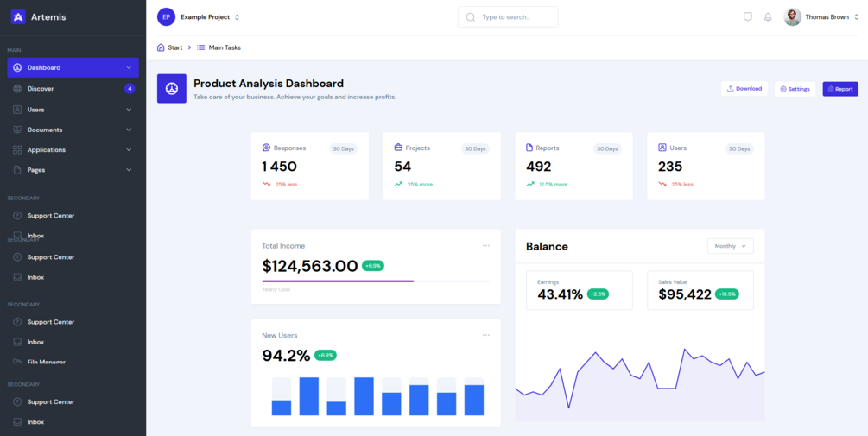Click the +6.9% badge beside 94.2%

pyautogui.click(x=326, y=355)
